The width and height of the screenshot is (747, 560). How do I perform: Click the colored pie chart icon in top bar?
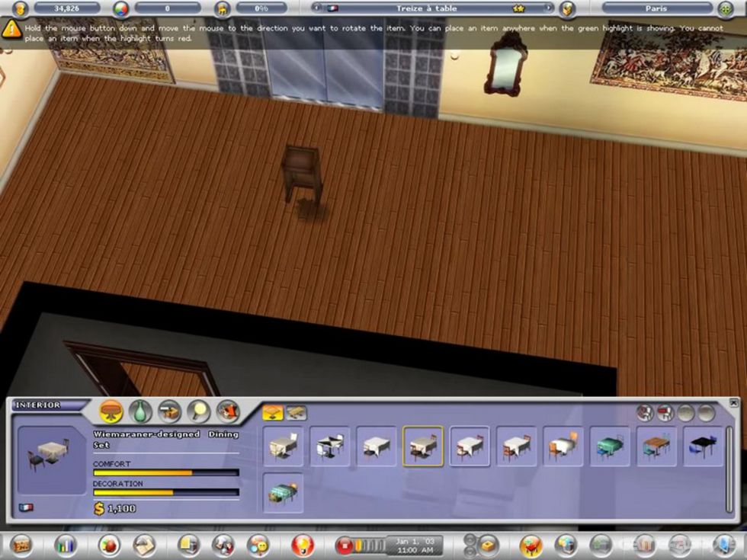pyautogui.click(x=121, y=8)
